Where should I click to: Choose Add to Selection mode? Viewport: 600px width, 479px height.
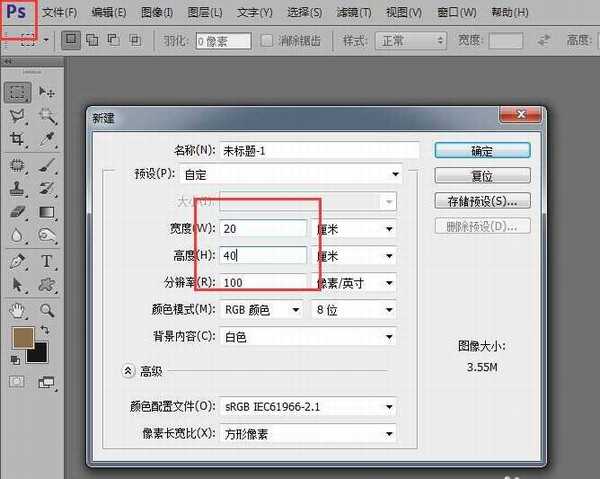coord(92,40)
